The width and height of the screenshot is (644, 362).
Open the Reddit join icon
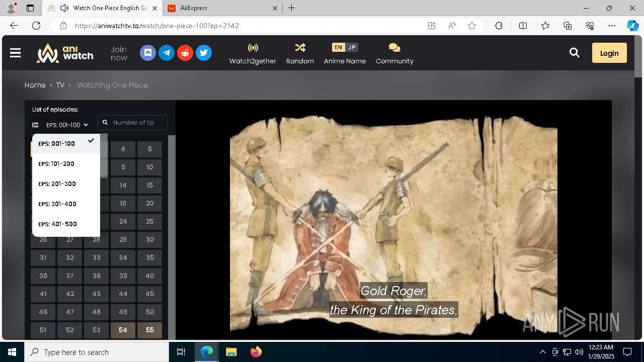pyautogui.click(x=185, y=53)
